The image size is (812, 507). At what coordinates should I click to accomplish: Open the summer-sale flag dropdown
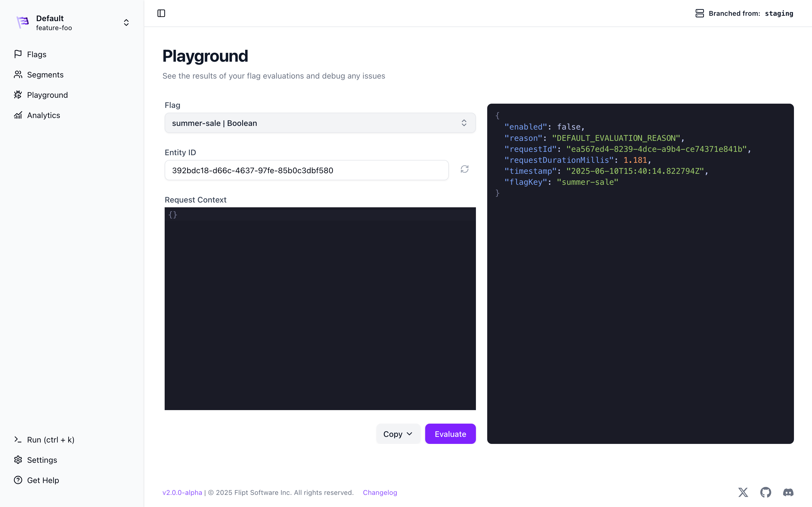320,123
